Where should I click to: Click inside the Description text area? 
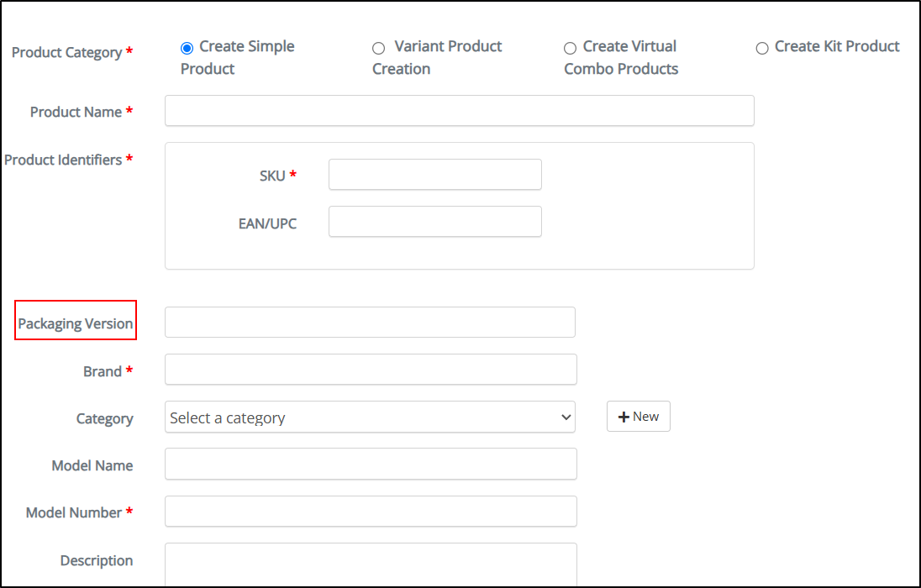[370, 564]
